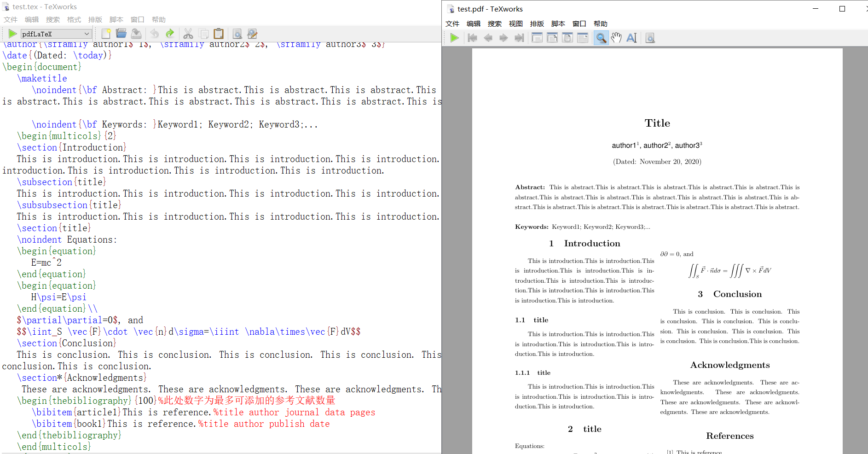Click the New document icon
This screenshot has width=868, height=454.
[x=106, y=33]
